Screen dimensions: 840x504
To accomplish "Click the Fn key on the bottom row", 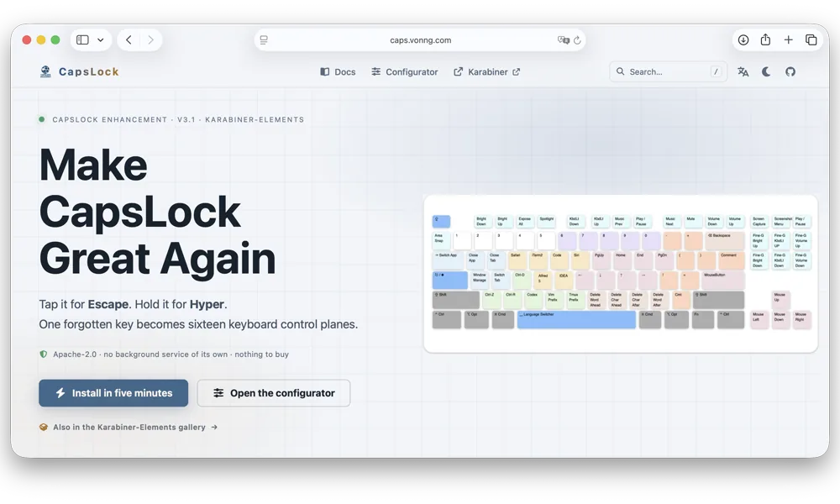I will [703, 320].
